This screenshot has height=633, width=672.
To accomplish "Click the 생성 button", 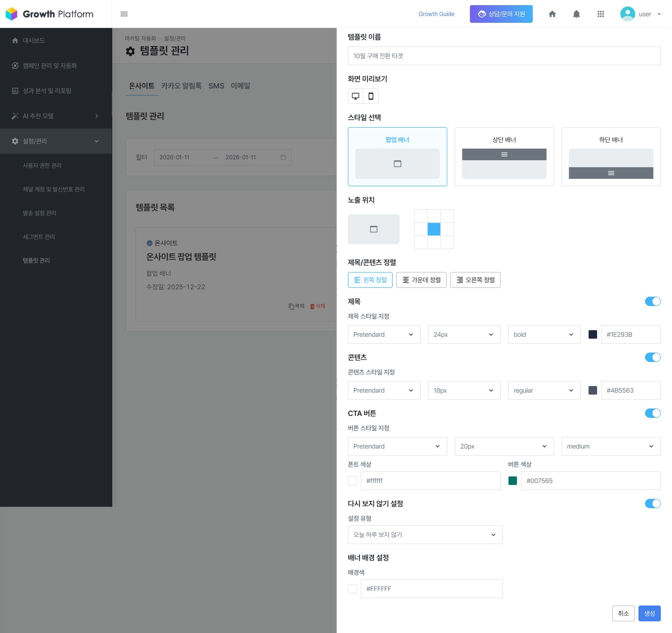I will (649, 613).
